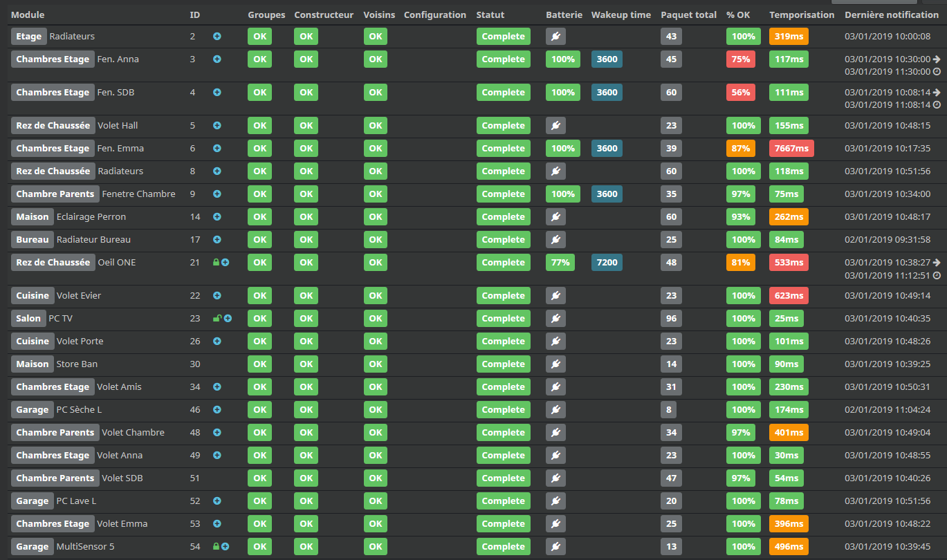
Task: Click the plug icon in Eclairage Perron row
Action: (x=555, y=217)
